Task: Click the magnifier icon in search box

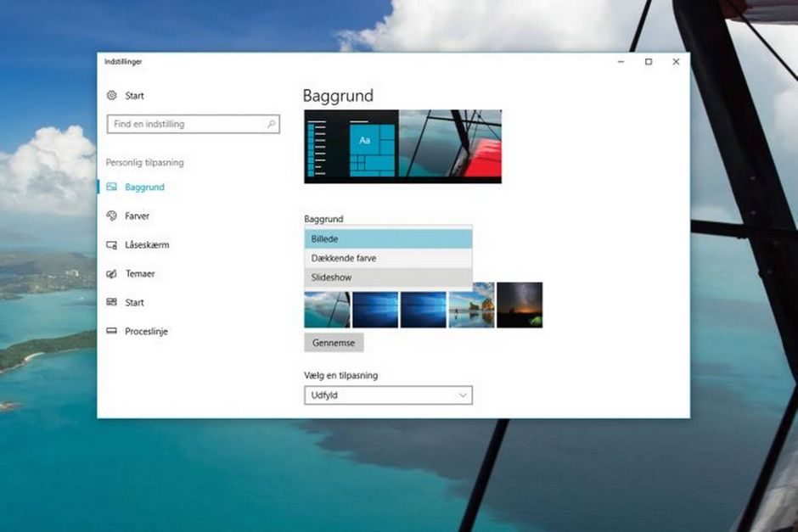Action: [272, 124]
